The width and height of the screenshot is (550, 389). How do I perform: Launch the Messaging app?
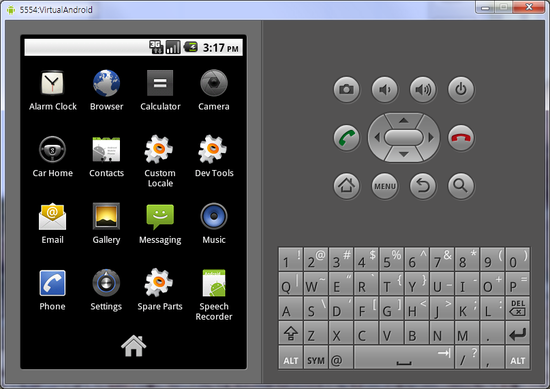pos(160,223)
